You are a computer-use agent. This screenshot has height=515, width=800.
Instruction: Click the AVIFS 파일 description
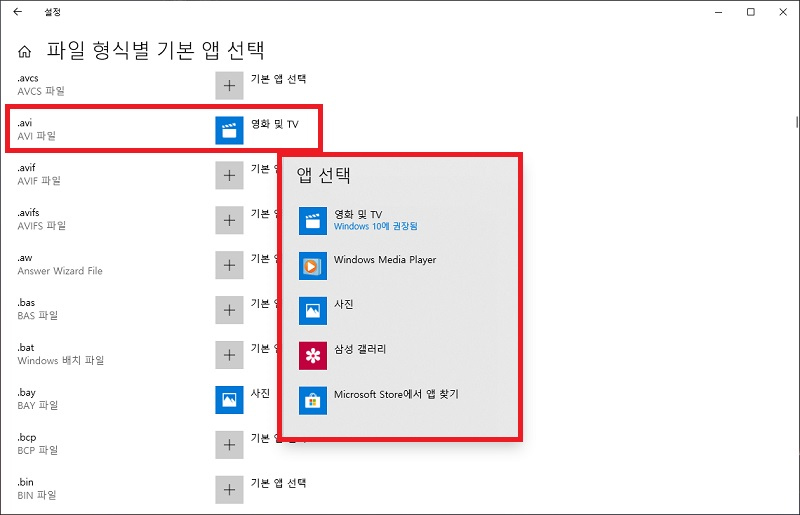click(x=41, y=226)
